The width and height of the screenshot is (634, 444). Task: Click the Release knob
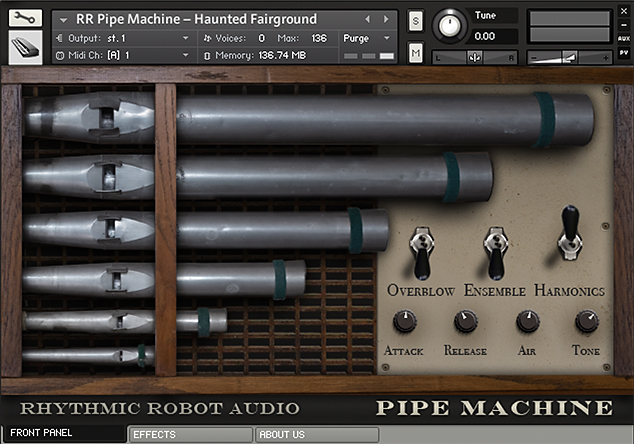pyautogui.click(x=466, y=321)
